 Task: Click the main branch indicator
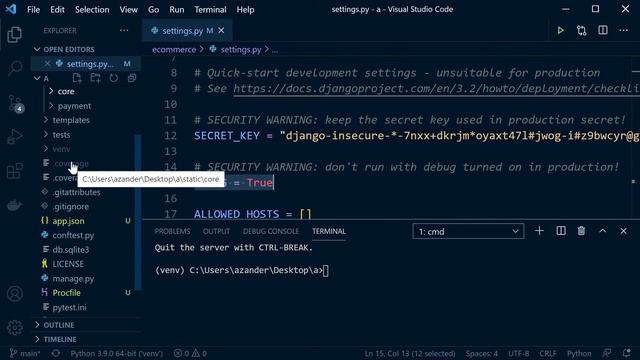25,353
